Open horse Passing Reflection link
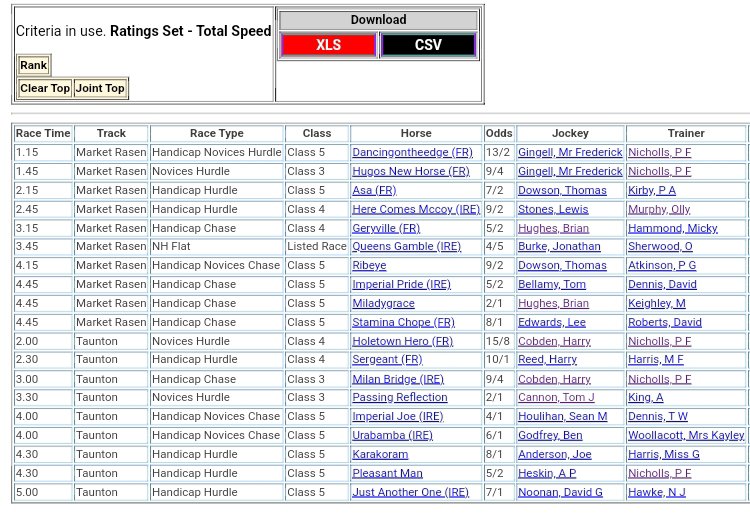Image resolution: width=750 pixels, height=522 pixels. 400,398
